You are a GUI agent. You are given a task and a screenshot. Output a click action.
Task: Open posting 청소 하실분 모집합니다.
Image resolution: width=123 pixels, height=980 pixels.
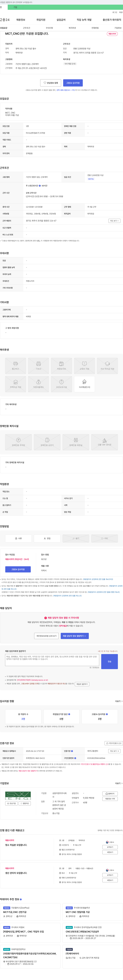pyautogui.click(x=16, y=845)
